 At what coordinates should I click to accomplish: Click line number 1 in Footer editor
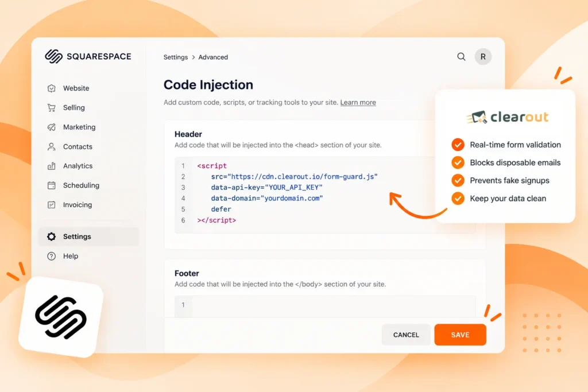pos(183,305)
